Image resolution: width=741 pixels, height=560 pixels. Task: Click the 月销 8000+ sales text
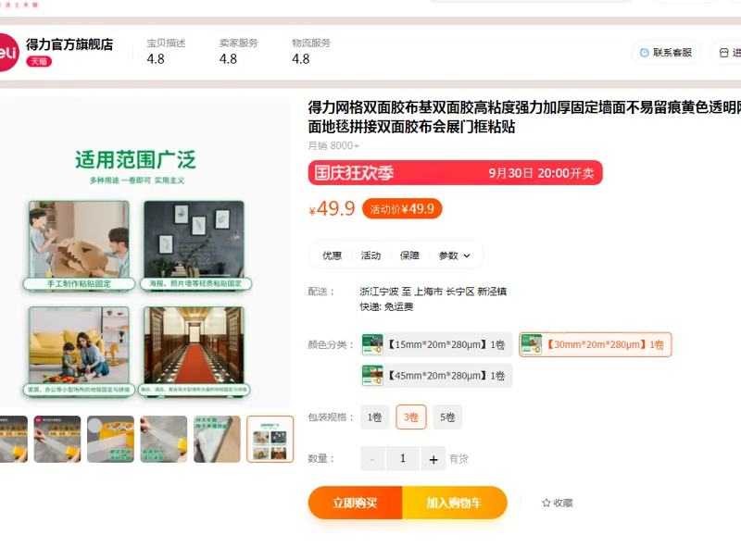coord(333,146)
